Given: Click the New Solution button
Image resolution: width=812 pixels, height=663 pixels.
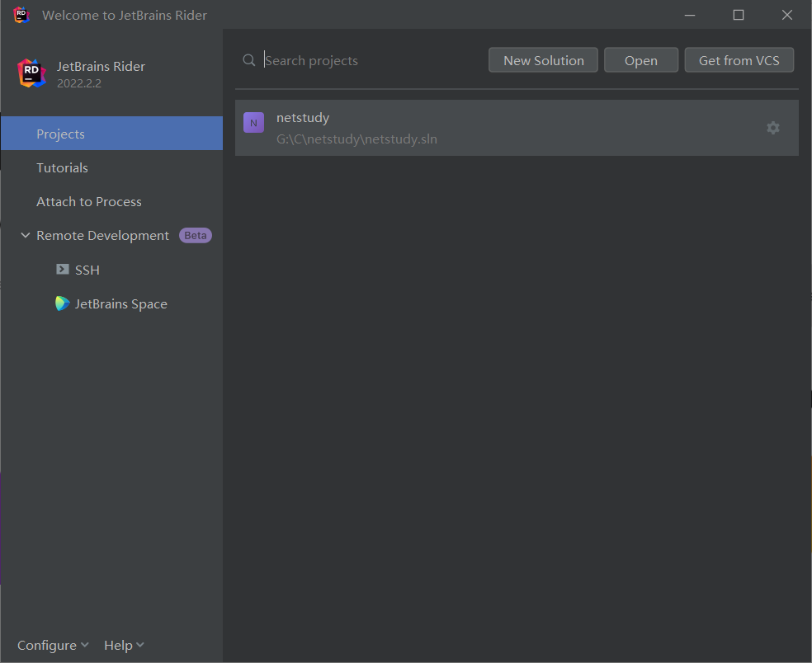Looking at the screenshot, I should (x=543, y=60).
